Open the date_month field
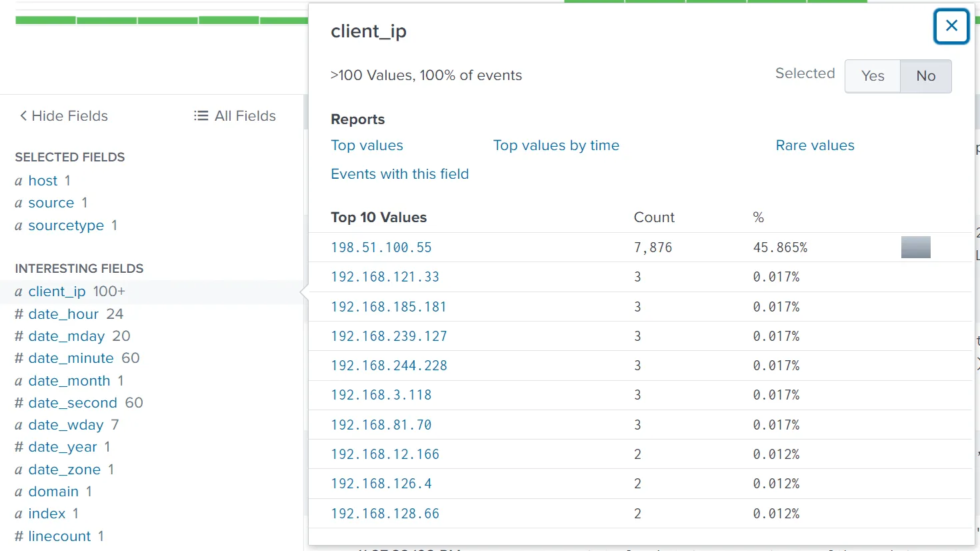The height and width of the screenshot is (551, 980). (x=69, y=381)
